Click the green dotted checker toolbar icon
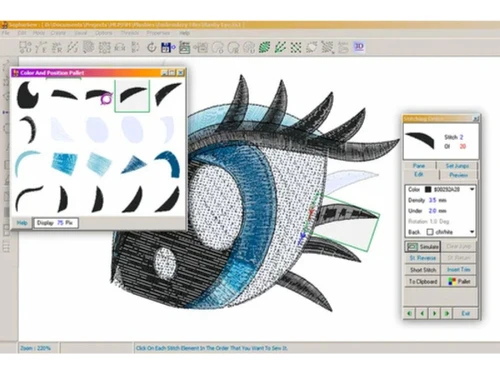This screenshot has width=500, height=375. [296, 47]
